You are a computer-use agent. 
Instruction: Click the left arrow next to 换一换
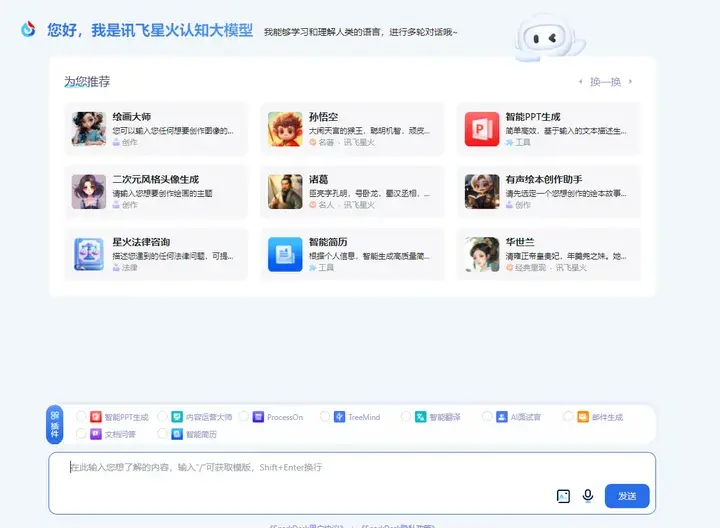click(x=580, y=82)
